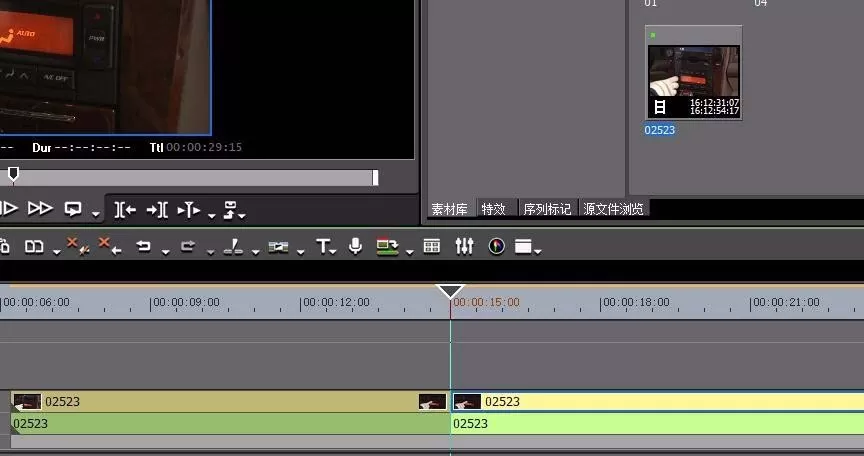Viewport: 864px width, 456px height.
Task: Click the timeline playhead cursor marker
Action: 450,291
